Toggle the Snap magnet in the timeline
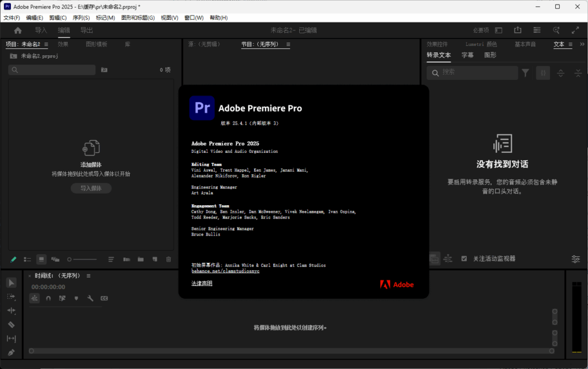 pos(48,298)
